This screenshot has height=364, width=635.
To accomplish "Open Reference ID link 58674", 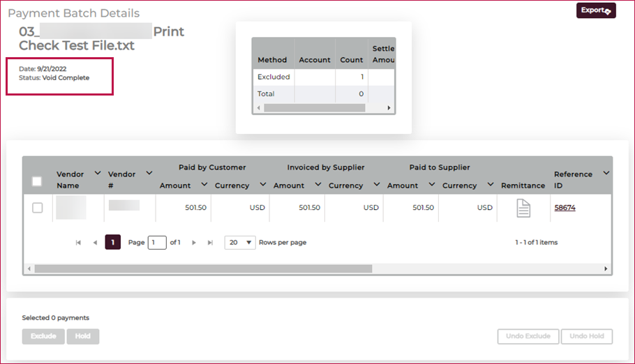I will click(x=565, y=208).
